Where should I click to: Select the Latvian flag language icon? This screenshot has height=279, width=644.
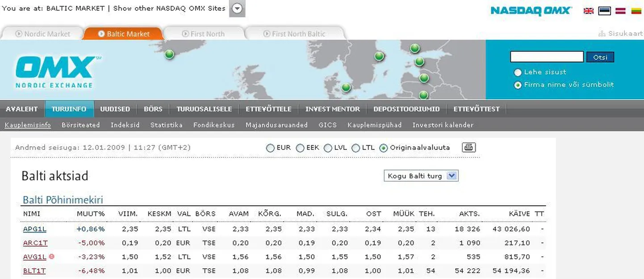620,11
